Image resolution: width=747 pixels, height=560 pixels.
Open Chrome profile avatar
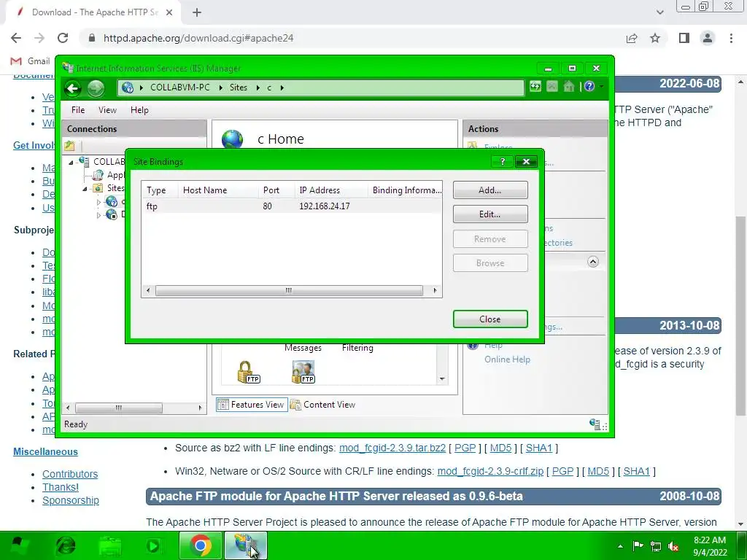(708, 38)
